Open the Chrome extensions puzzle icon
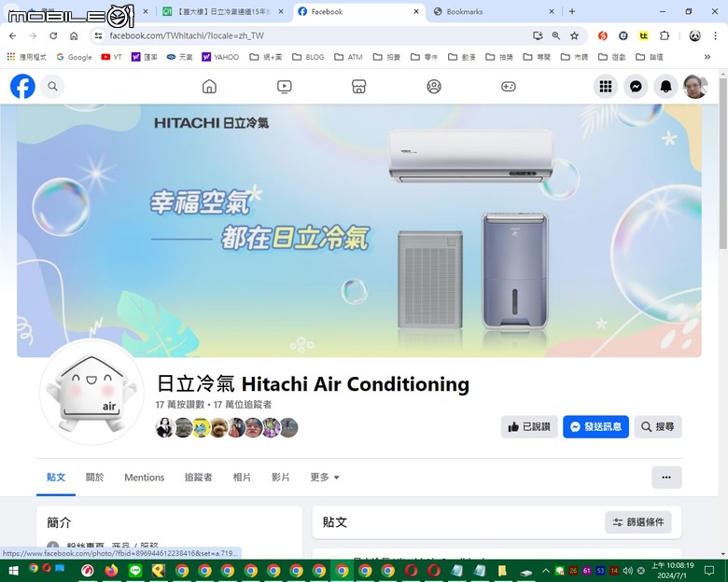 pyautogui.click(x=665, y=35)
